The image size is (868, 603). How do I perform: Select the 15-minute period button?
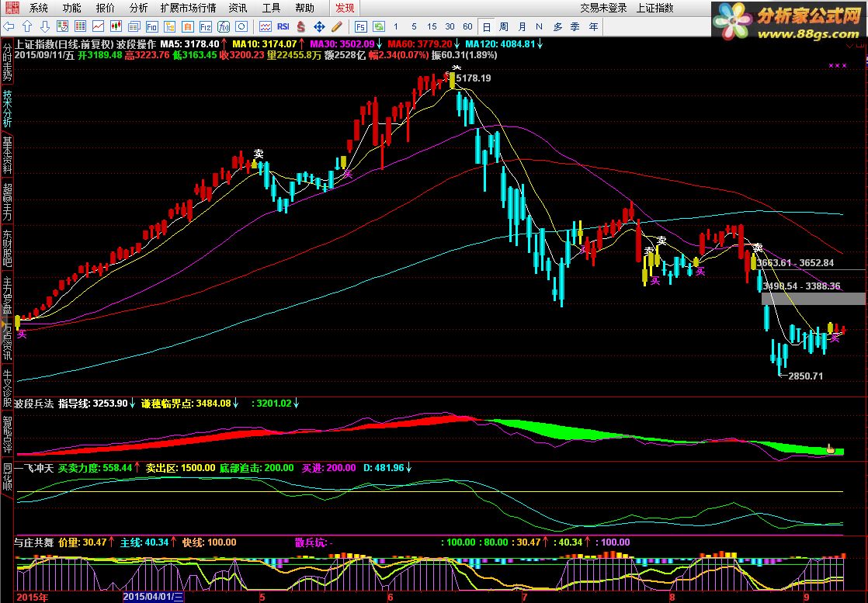pos(432,26)
